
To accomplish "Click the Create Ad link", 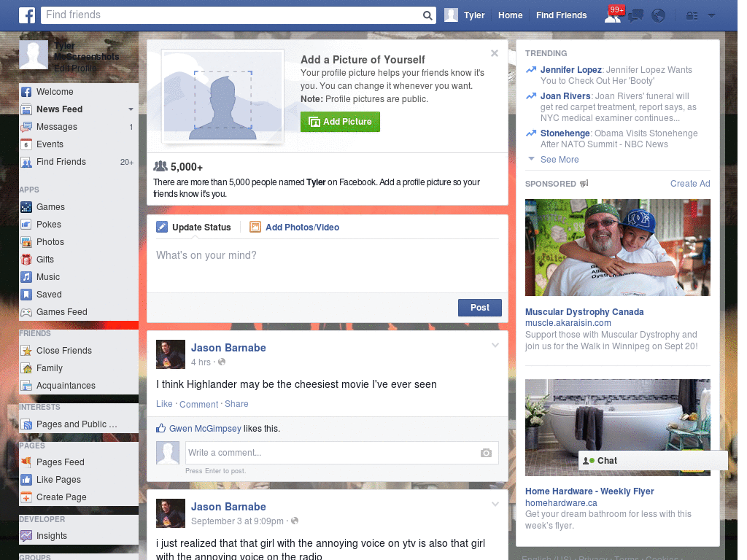I will [690, 184].
